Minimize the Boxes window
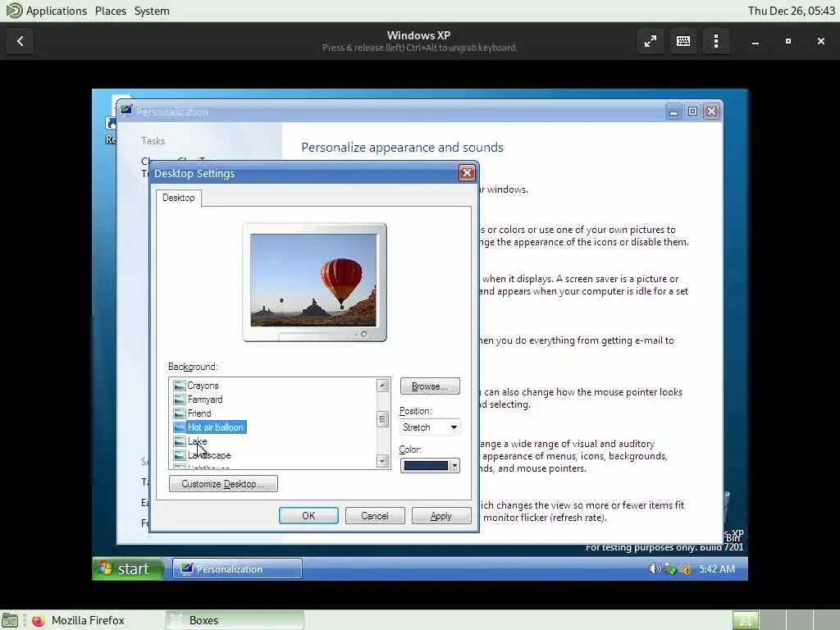The height and width of the screenshot is (630, 840). [x=756, y=41]
